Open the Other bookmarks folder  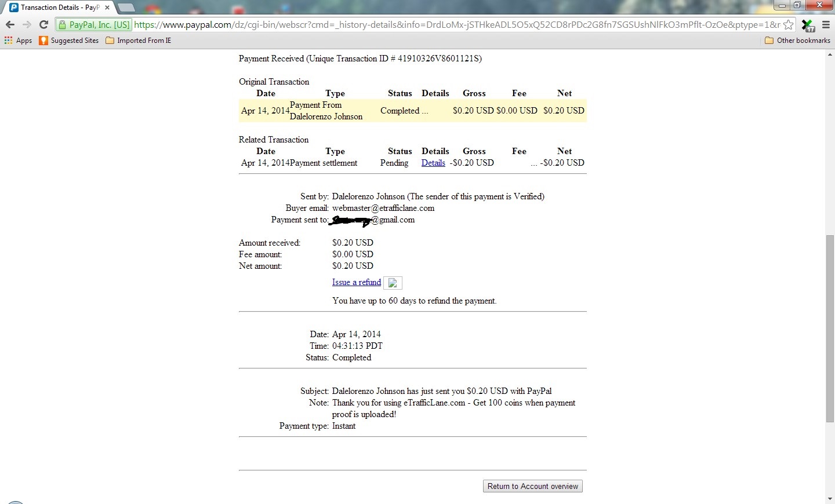coord(797,41)
